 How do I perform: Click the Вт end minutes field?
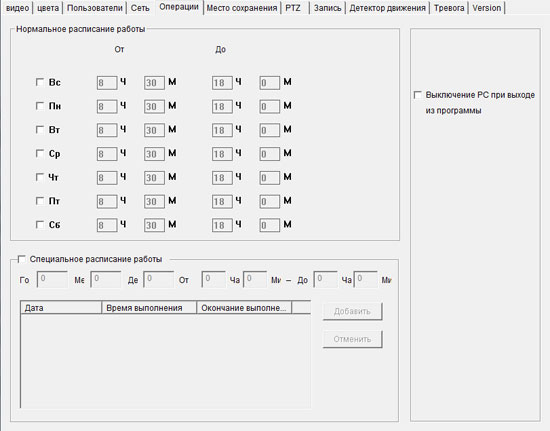point(269,130)
